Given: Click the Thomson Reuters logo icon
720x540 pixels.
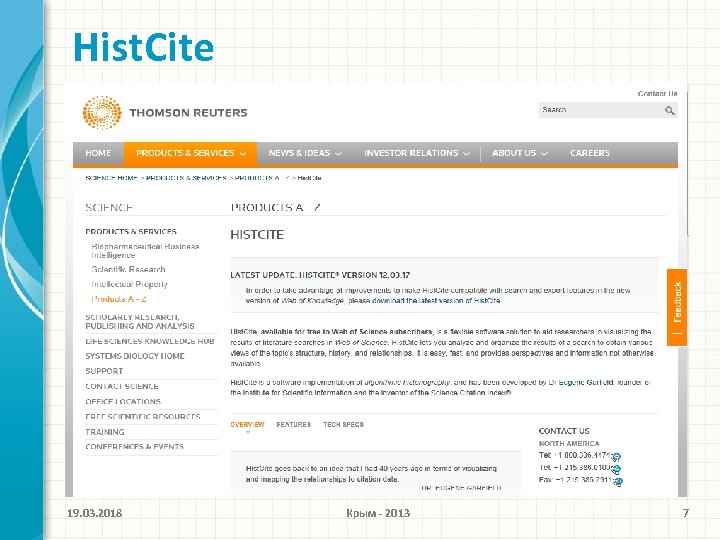Looking at the screenshot, I should [102, 112].
